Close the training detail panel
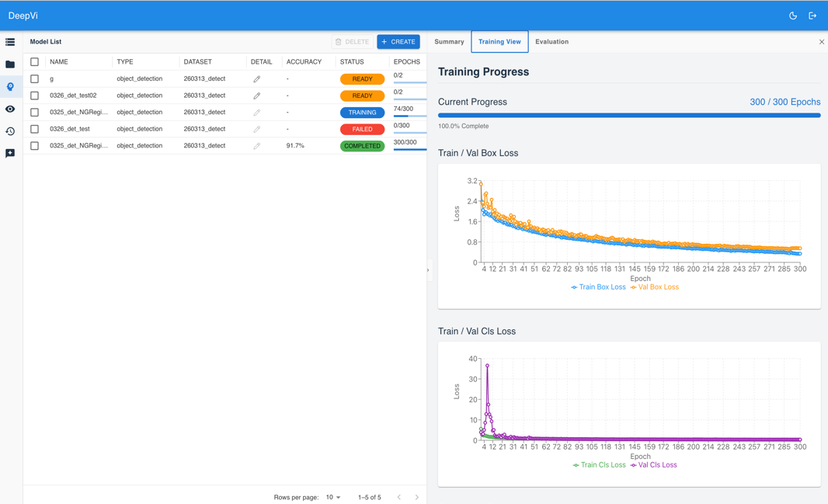828x504 pixels. tap(821, 42)
